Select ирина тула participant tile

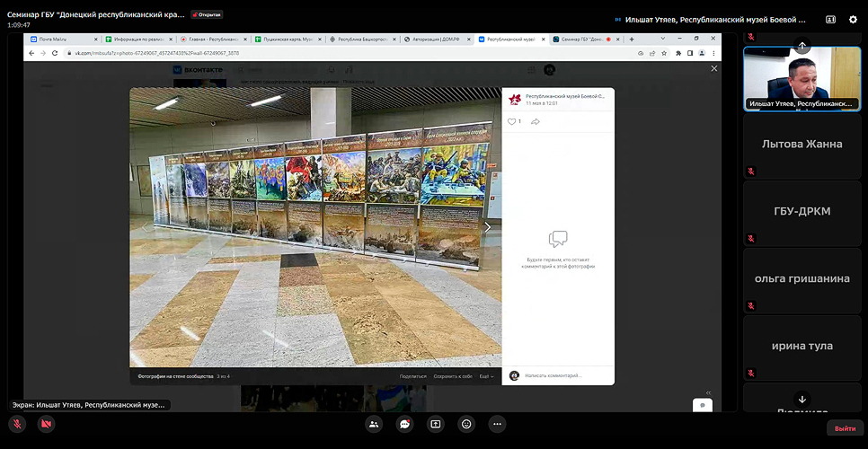pyautogui.click(x=802, y=348)
